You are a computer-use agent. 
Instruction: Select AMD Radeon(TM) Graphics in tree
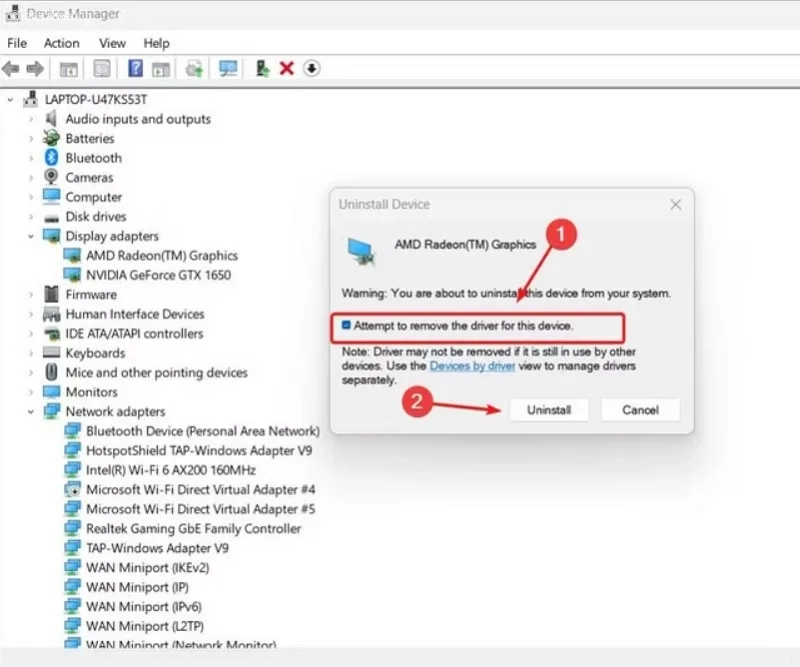[162, 255]
